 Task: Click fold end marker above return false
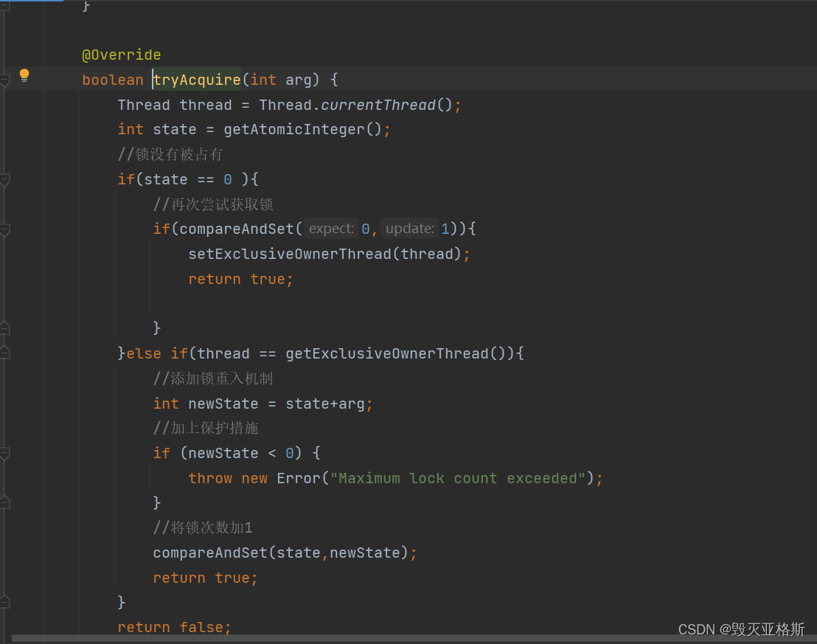pyautogui.click(x=4, y=602)
